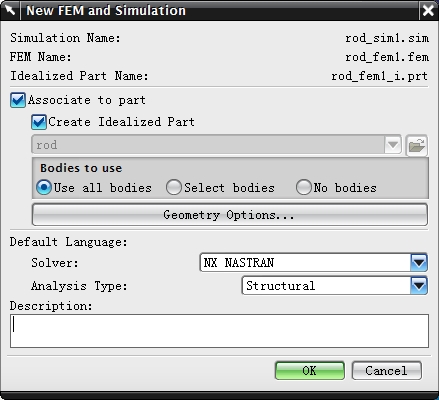Uncheck the Create Idealized Part checkbox

(39, 122)
